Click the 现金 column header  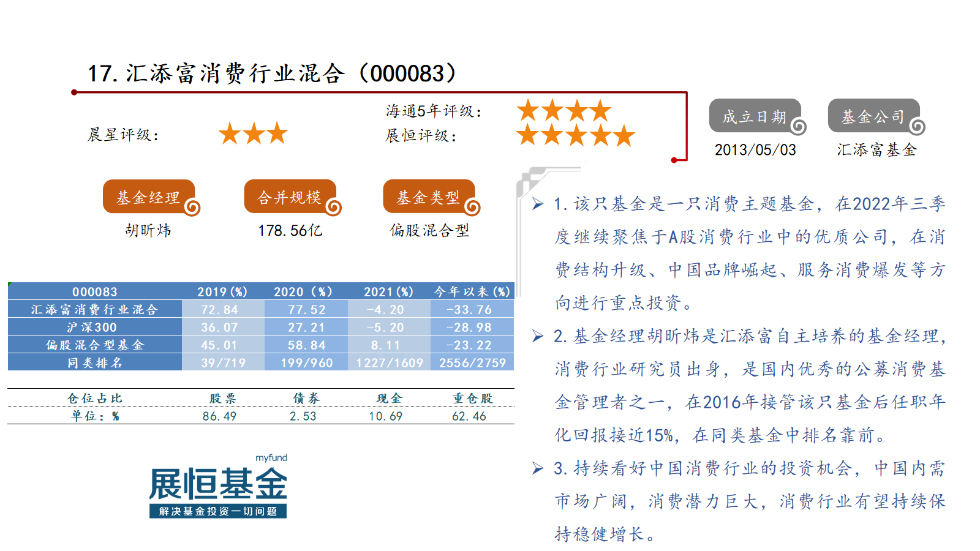(389, 398)
